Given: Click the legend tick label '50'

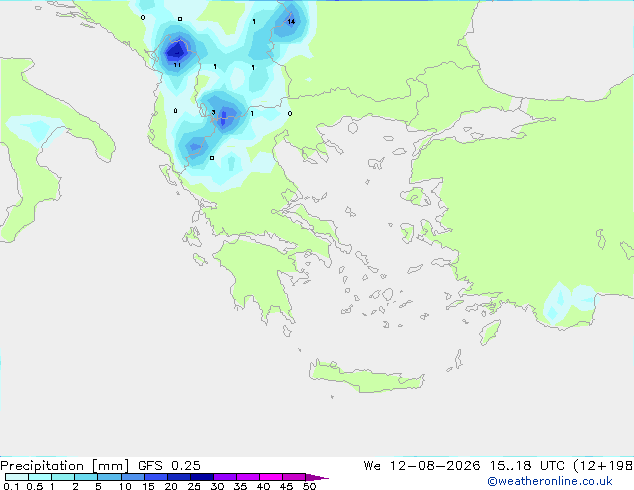Looking at the screenshot, I should 309,486.
